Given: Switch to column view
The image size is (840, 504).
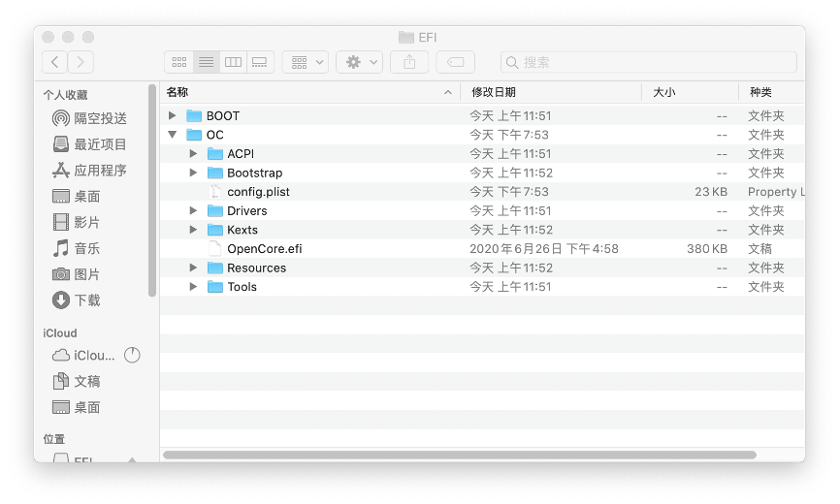Looking at the screenshot, I should pyautogui.click(x=233, y=62).
